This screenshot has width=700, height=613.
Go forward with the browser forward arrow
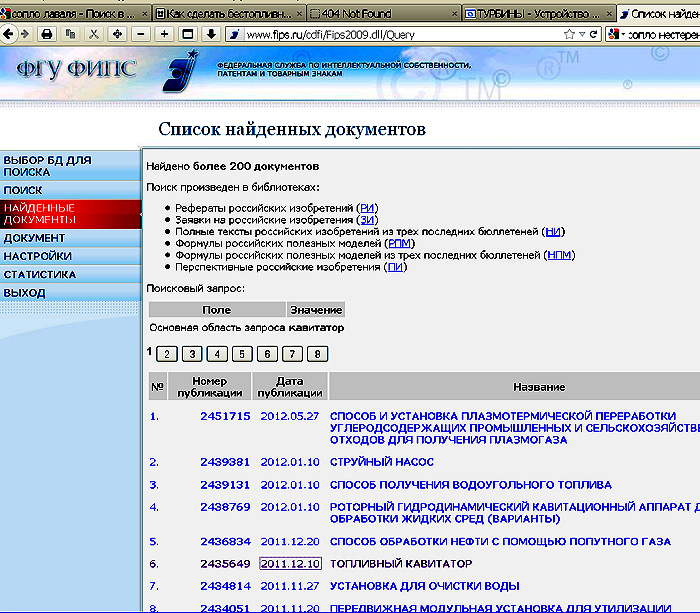click(25, 34)
